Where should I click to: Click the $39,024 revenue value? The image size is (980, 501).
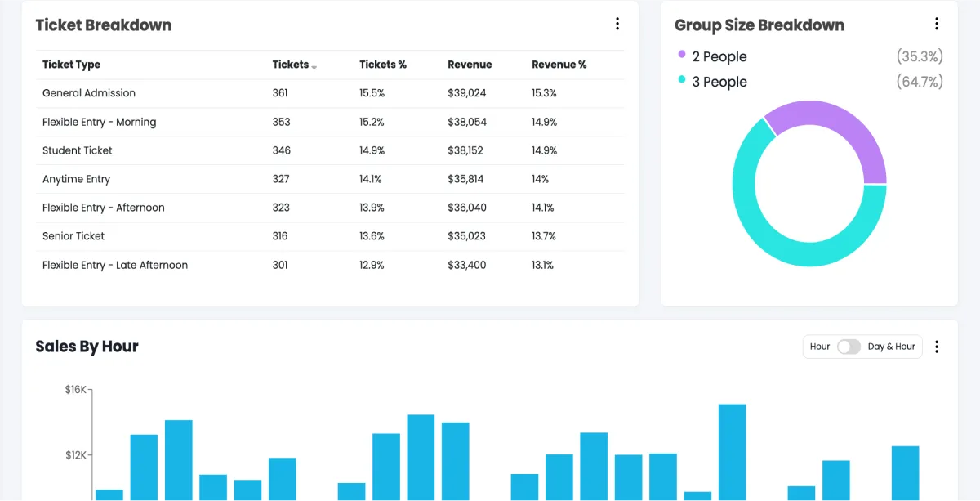point(467,93)
